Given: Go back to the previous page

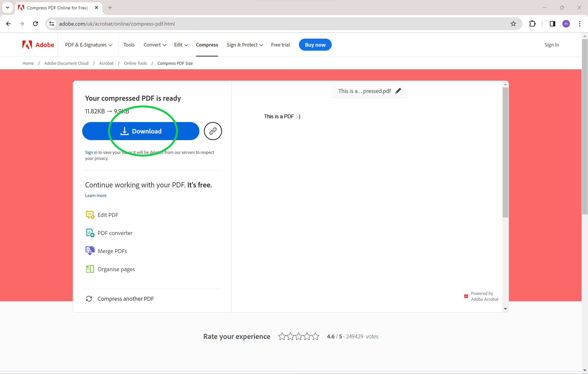Looking at the screenshot, I should [8, 24].
